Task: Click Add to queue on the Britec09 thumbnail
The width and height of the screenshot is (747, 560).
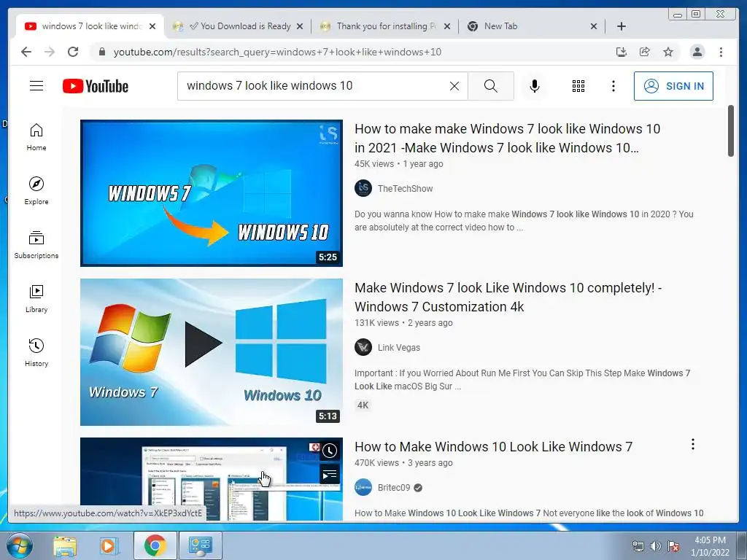Action: 330,475
